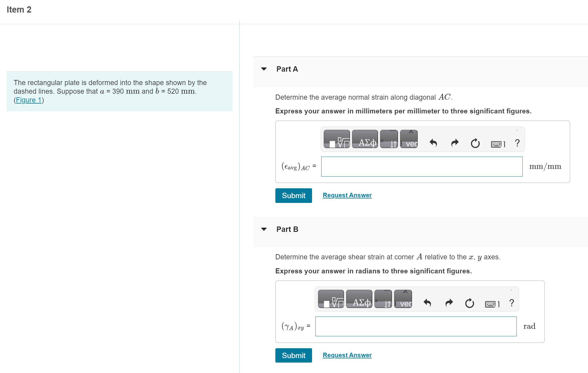Reset the Part A answer field

click(475, 143)
